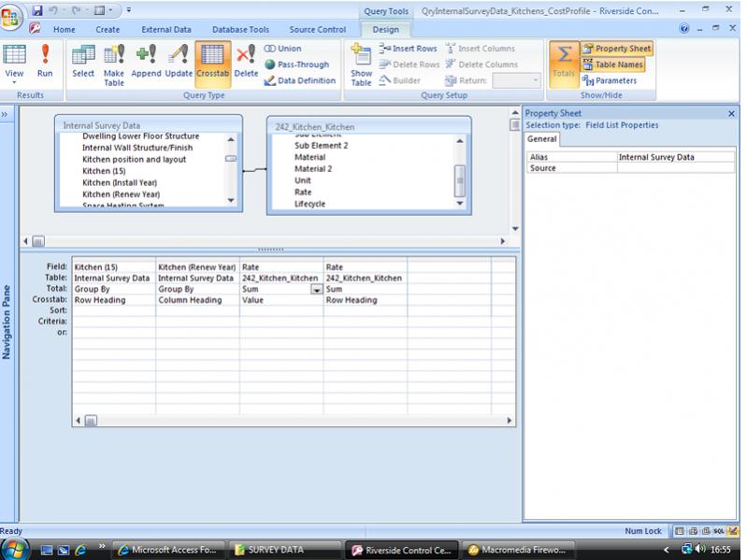Screen dimensions: 747x560
Task: Toggle Table Names row visibility
Action: (x=612, y=65)
